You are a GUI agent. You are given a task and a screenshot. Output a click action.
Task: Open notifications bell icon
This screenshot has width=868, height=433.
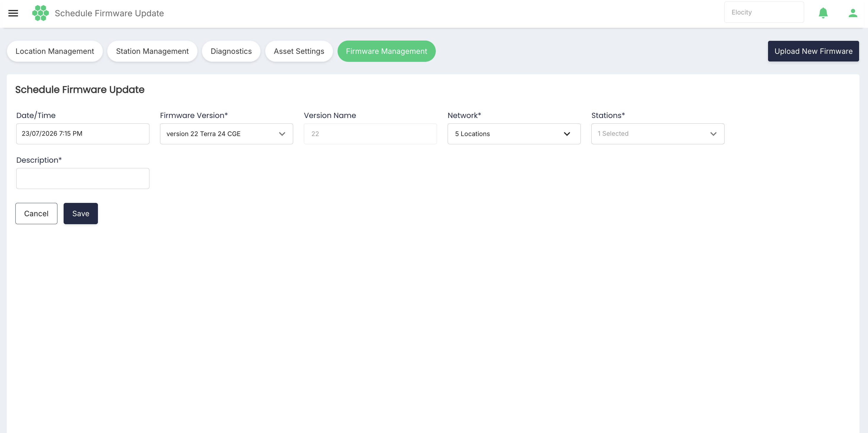point(823,13)
